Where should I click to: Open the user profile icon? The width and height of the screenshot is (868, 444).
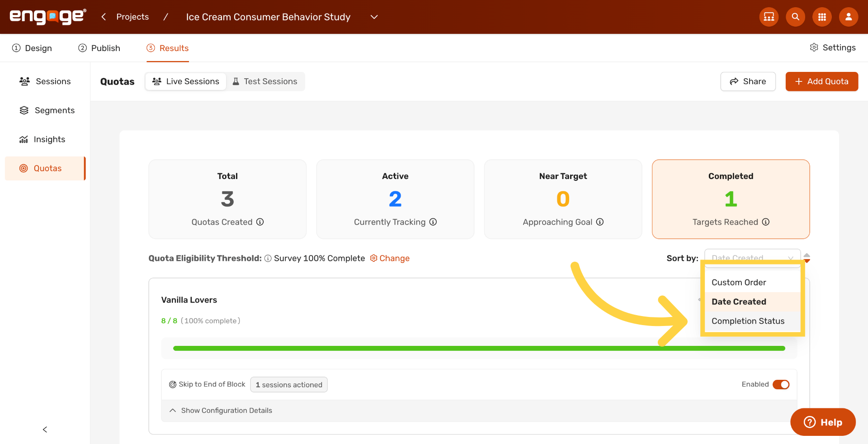click(x=849, y=17)
